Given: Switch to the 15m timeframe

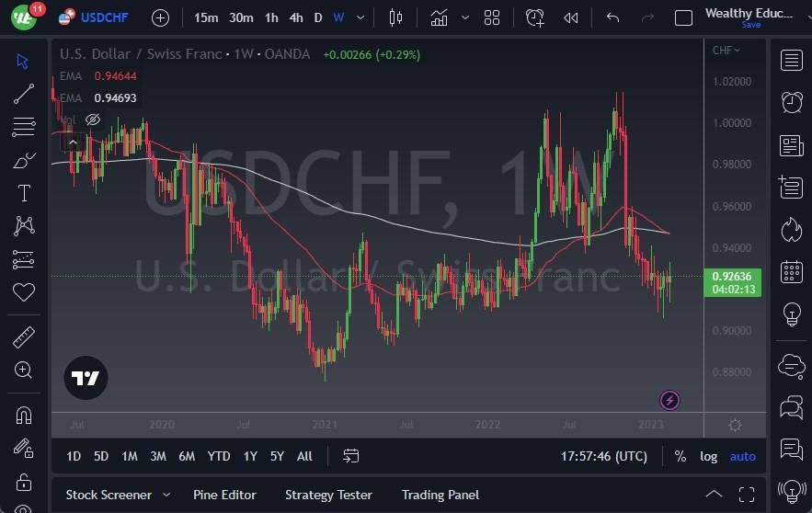Looking at the screenshot, I should [206, 18].
